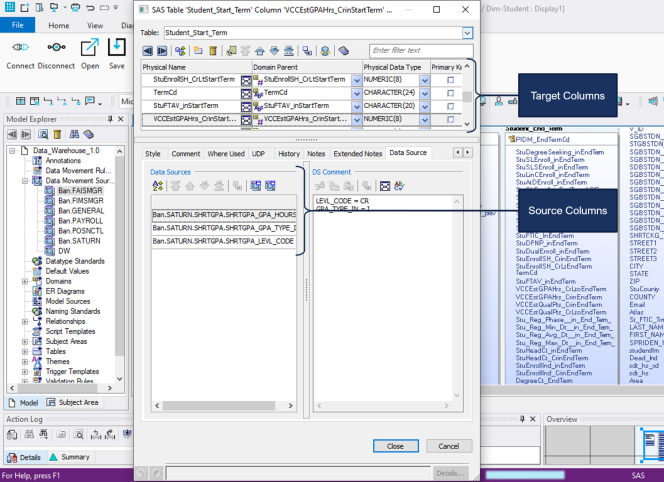Select the Ban.PAYROLL tree item
Screen dimensions: 664x482
click(80, 221)
